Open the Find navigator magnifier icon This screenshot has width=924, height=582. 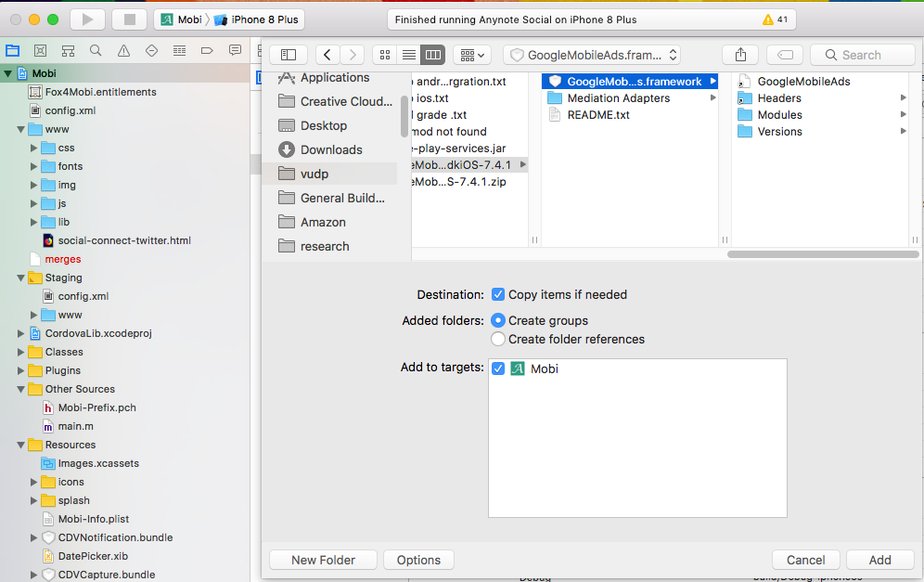coord(96,50)
